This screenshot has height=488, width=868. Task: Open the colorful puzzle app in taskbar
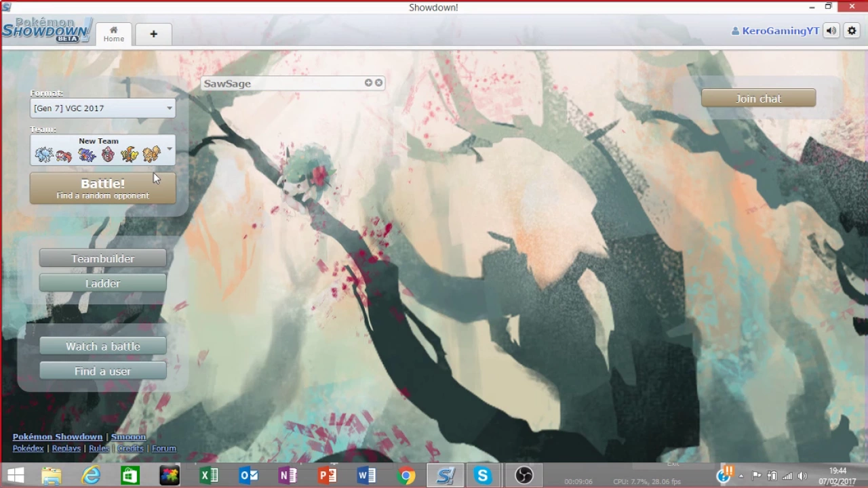169,476
